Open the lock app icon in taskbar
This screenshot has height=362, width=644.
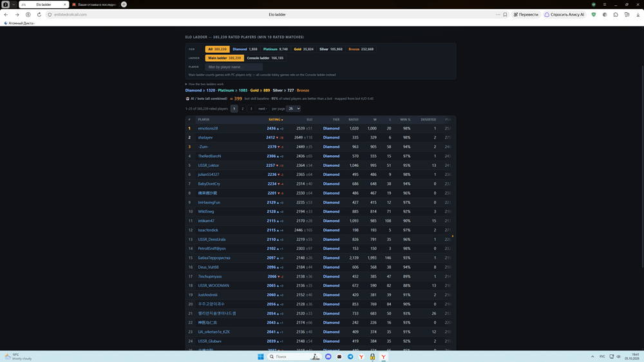pos(372,357)
